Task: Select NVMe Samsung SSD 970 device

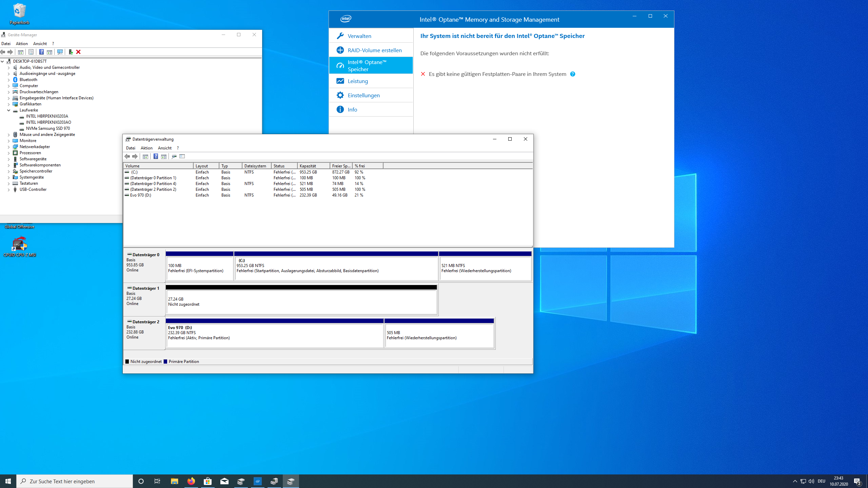Action: pyautogui.click(x=48, y=128)
